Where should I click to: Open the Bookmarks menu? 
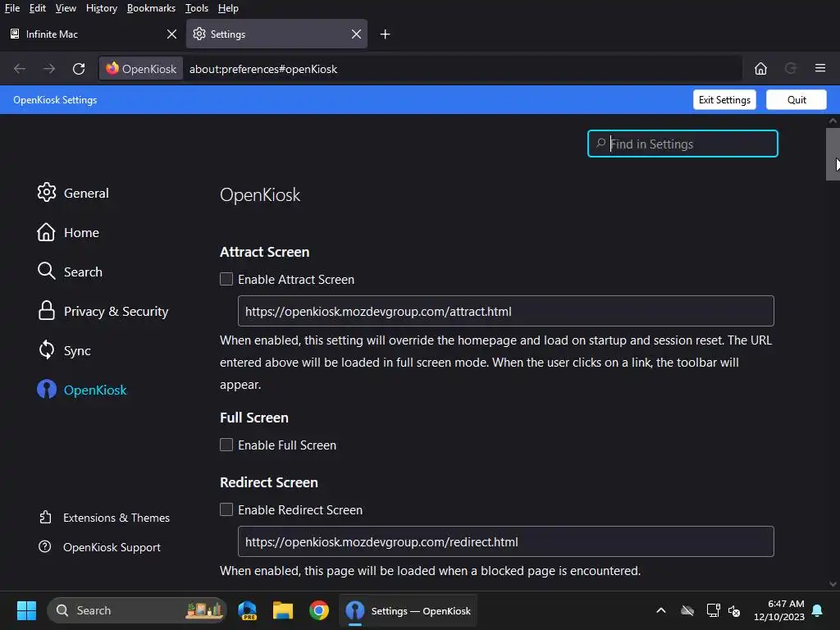[x=151, y=8]
